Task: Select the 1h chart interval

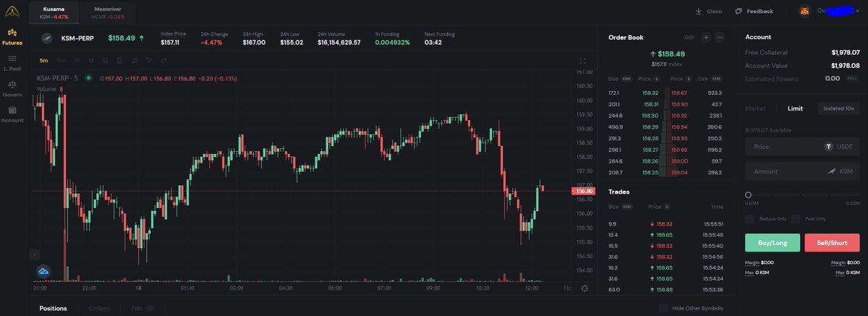Action: tap(78, 61)
